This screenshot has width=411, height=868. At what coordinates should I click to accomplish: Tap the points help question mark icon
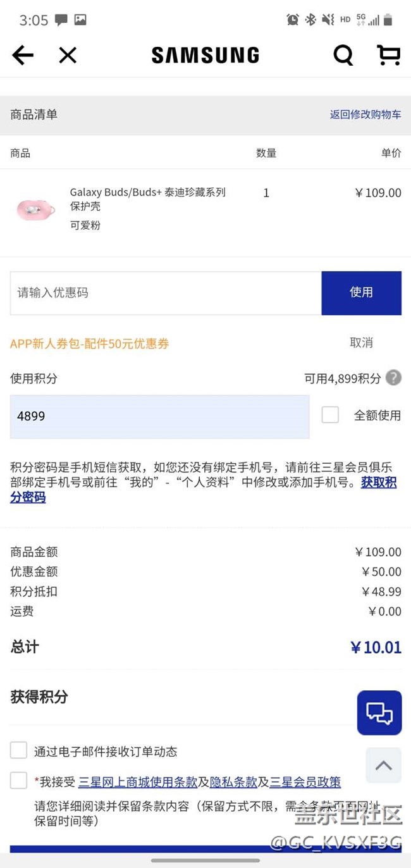394,378
